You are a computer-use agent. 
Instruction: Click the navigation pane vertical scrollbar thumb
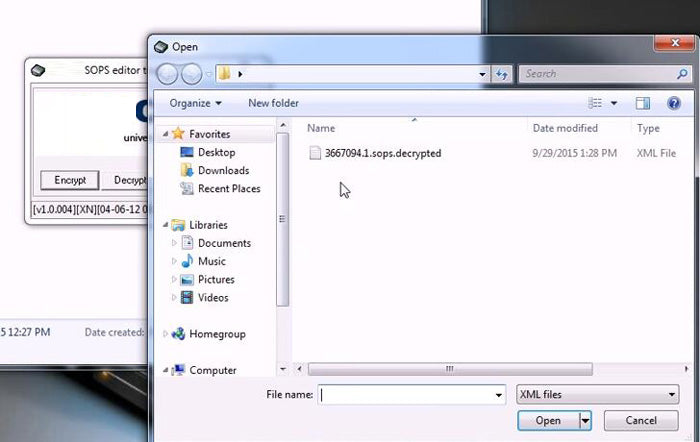(283, 219)
